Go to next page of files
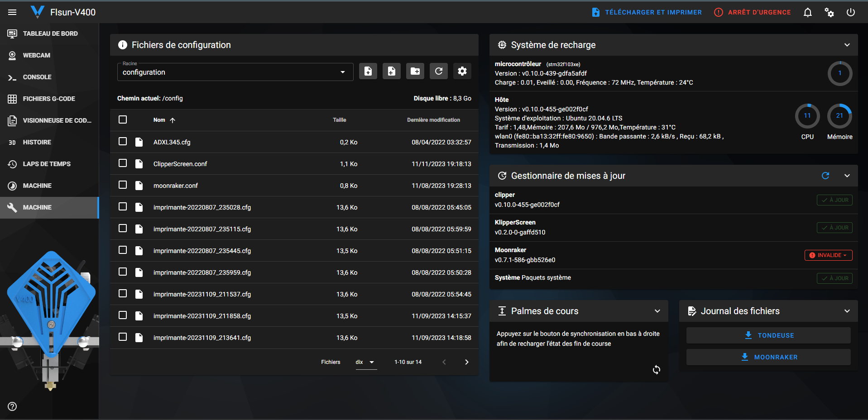This screenshot has height=420, width=868. pos(467,362)
